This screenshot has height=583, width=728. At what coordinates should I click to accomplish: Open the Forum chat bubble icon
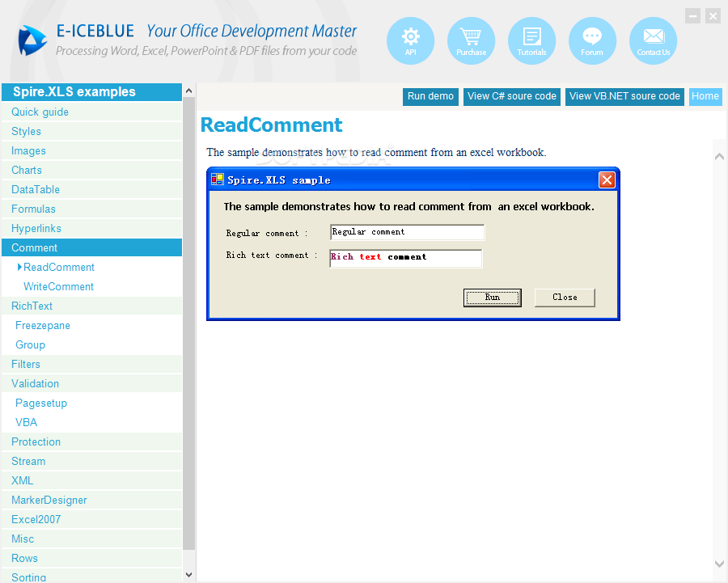click(x=592, y=41)
